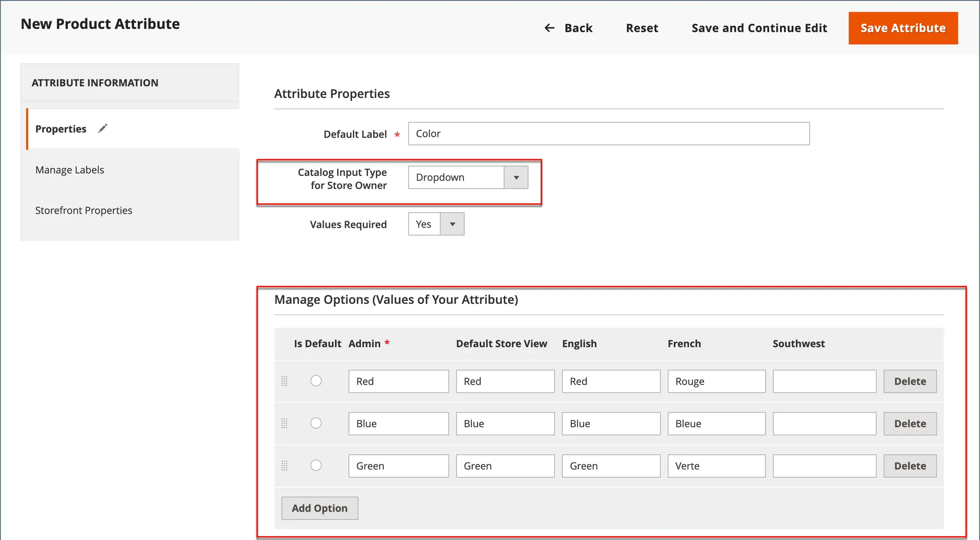980x540 pixels.
Task: Click the pencil icon beside Properties
Action: [x=102, y=128]
